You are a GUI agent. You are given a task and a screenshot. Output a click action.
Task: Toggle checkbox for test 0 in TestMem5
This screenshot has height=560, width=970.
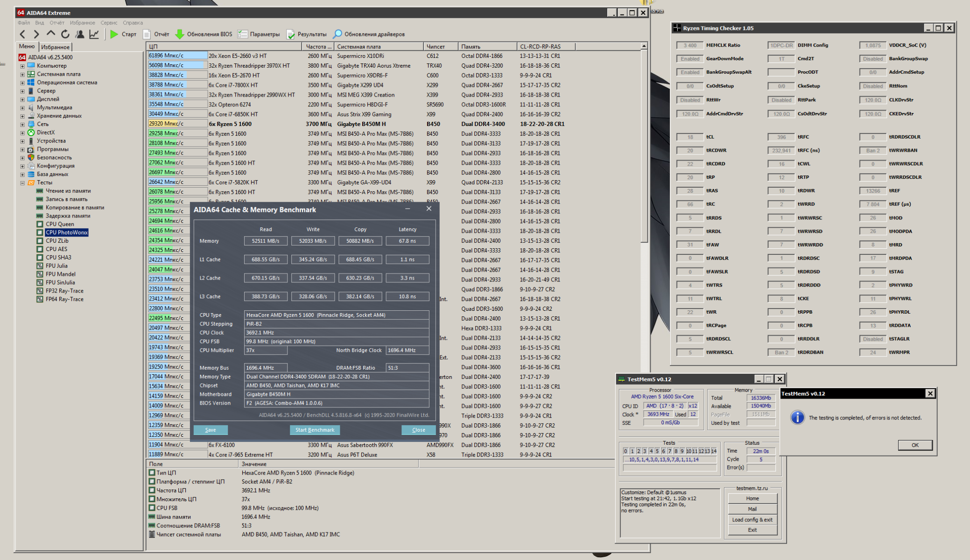coord(626,451)
